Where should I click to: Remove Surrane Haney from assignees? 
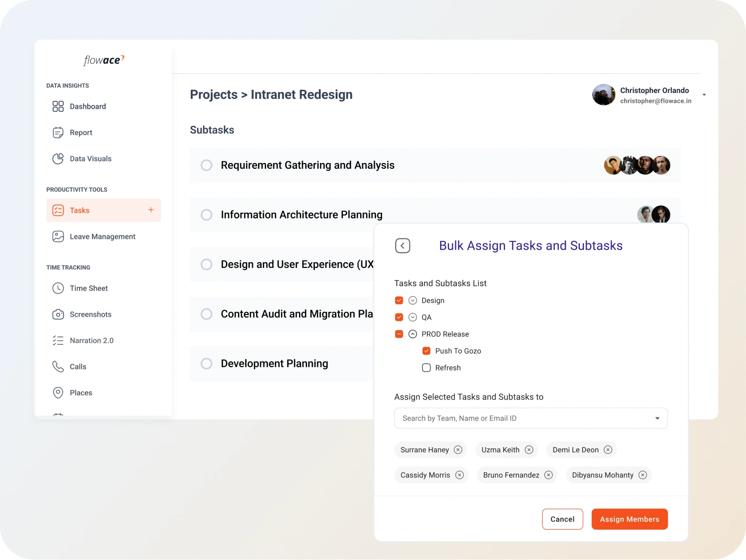(458, 450)
